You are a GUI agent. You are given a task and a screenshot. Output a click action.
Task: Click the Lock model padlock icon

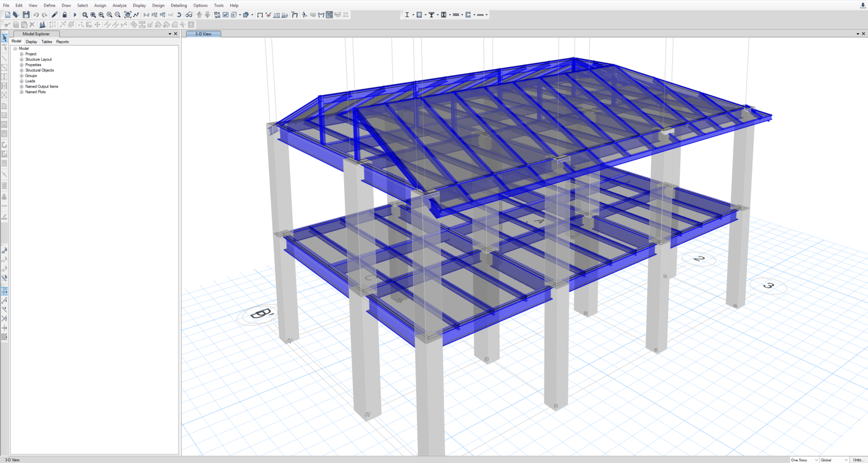coord(65,15)
